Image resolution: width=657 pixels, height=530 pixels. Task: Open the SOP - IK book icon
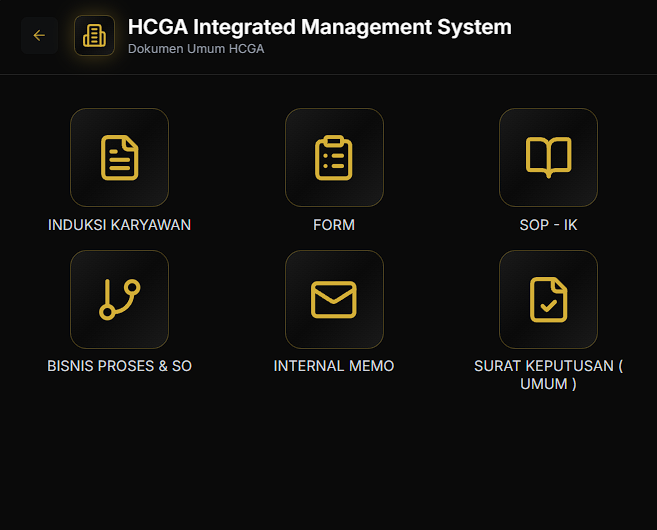point(548,158)
